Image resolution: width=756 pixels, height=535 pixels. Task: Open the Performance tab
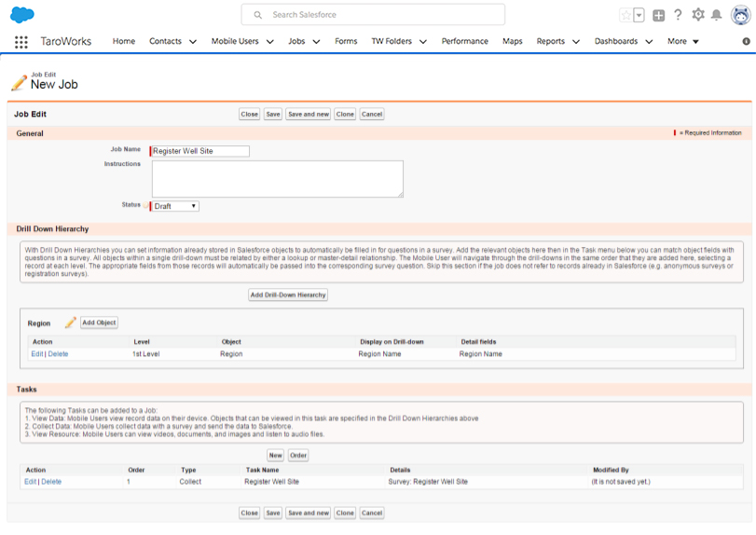(465, 41)
